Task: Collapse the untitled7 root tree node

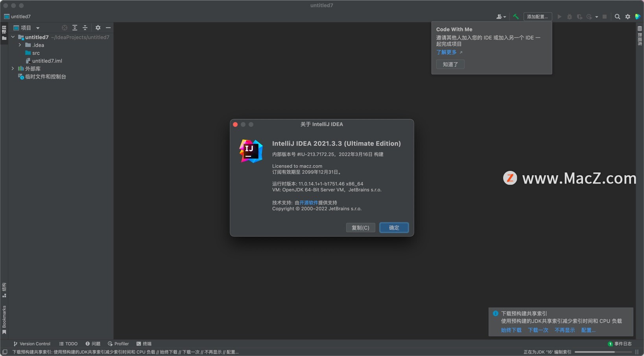Action: pos(13,37)
